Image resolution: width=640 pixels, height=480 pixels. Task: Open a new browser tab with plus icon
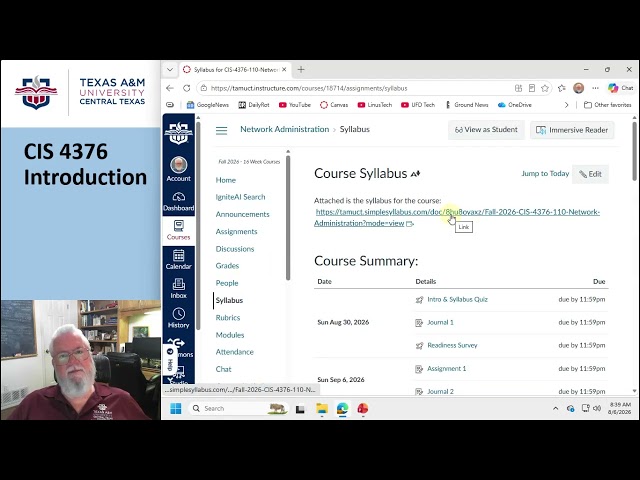point(301,70)
